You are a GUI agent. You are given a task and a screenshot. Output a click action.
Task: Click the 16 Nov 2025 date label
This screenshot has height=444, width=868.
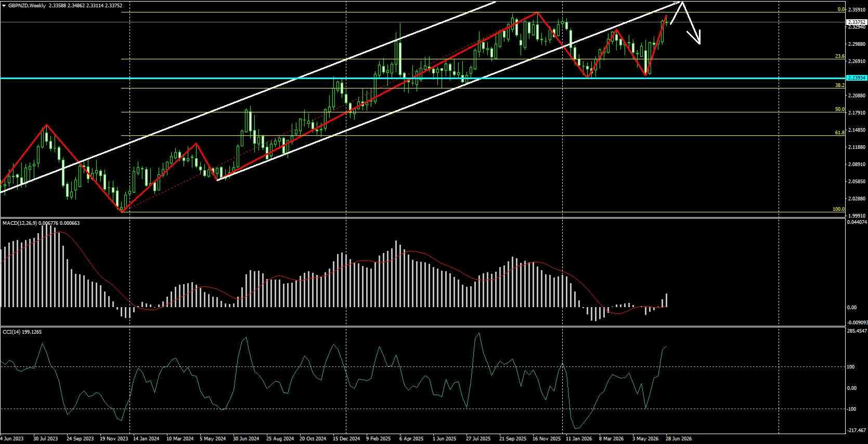547,439
